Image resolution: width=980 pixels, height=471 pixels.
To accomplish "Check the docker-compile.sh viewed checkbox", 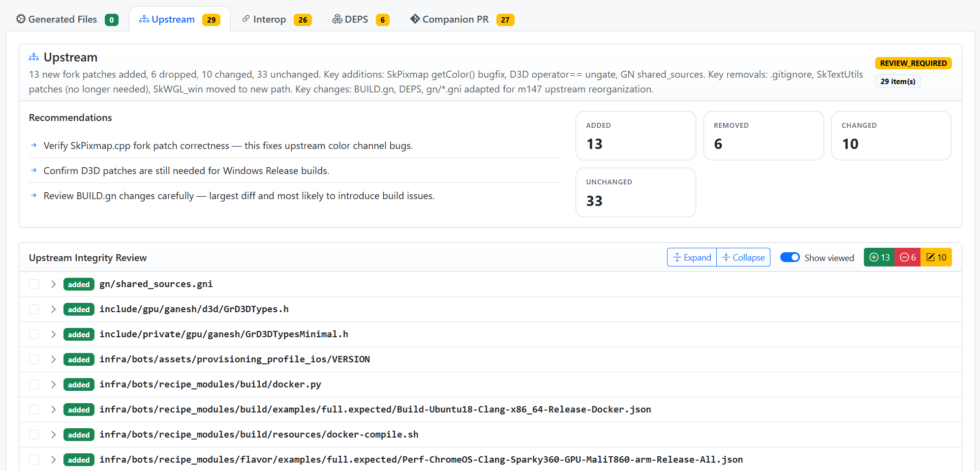I will [34, 435].
